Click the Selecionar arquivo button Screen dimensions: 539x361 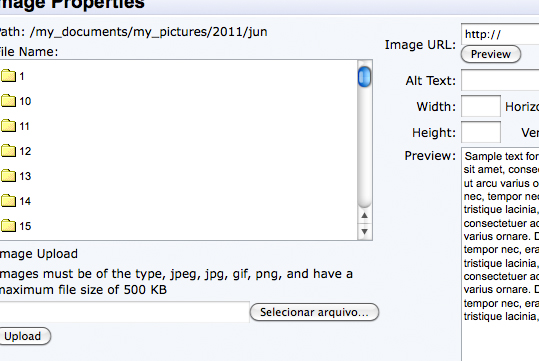click(x=314, y=312)
